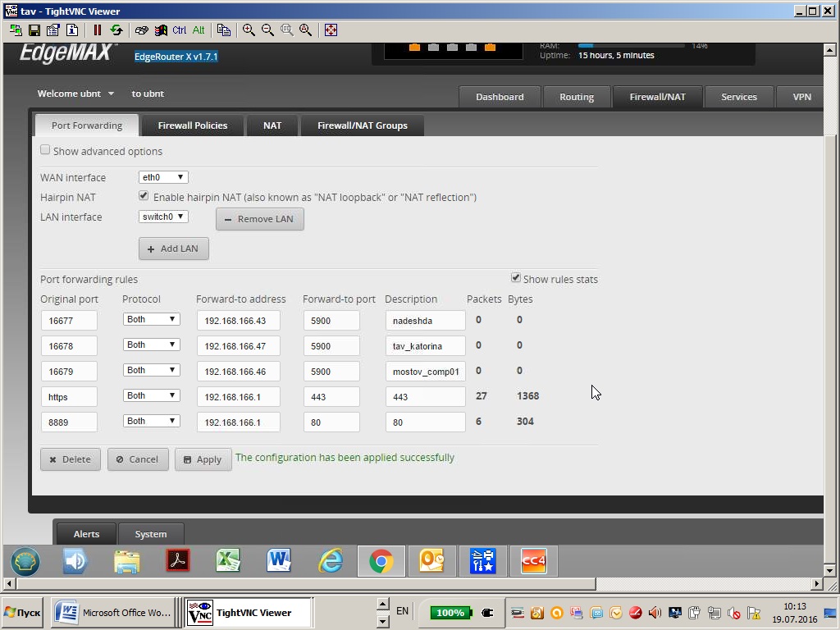Open the Services tab

pos(739,97)
